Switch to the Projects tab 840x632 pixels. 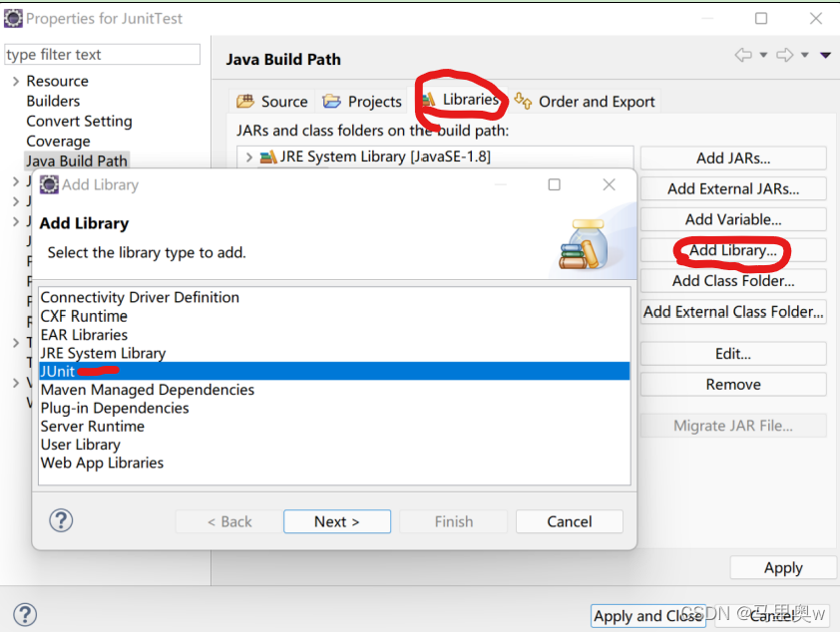[362, 101]
